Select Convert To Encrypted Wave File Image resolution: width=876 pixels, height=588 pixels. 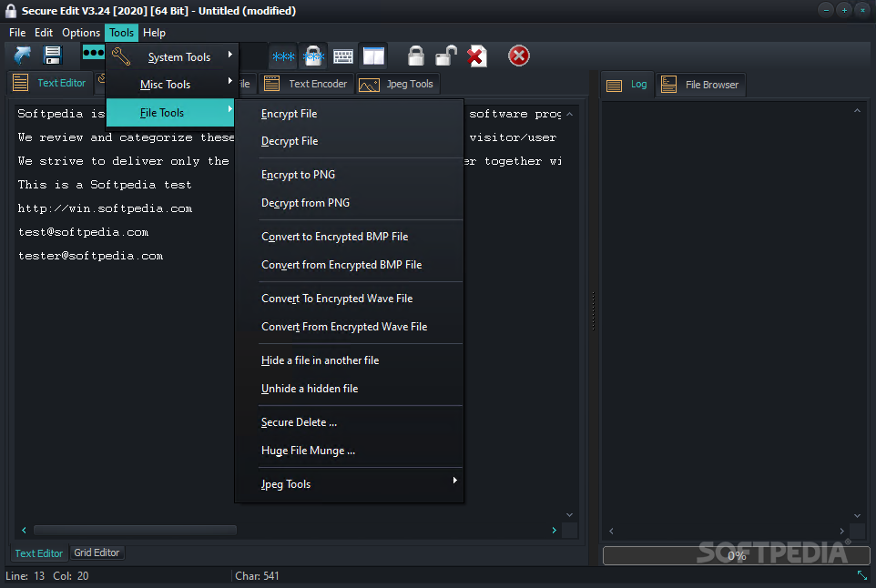click(350, 299)
